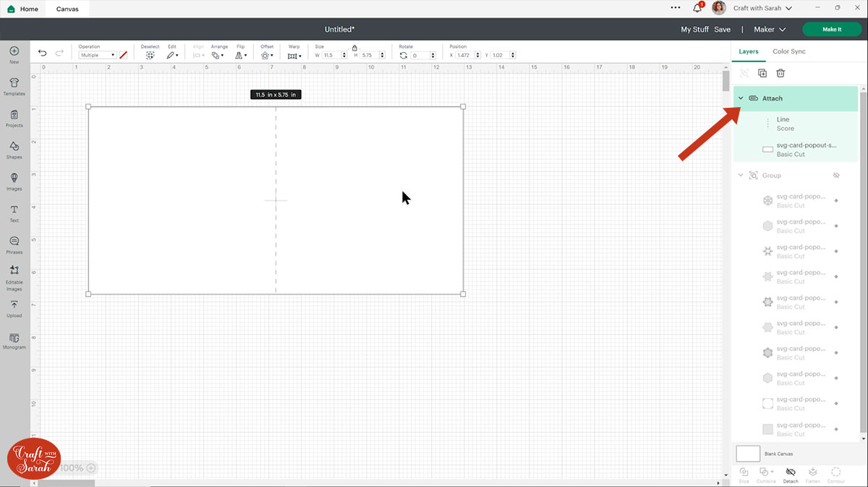
Task: Open the Arrange dropdown
Action: (x=218, y=55)
